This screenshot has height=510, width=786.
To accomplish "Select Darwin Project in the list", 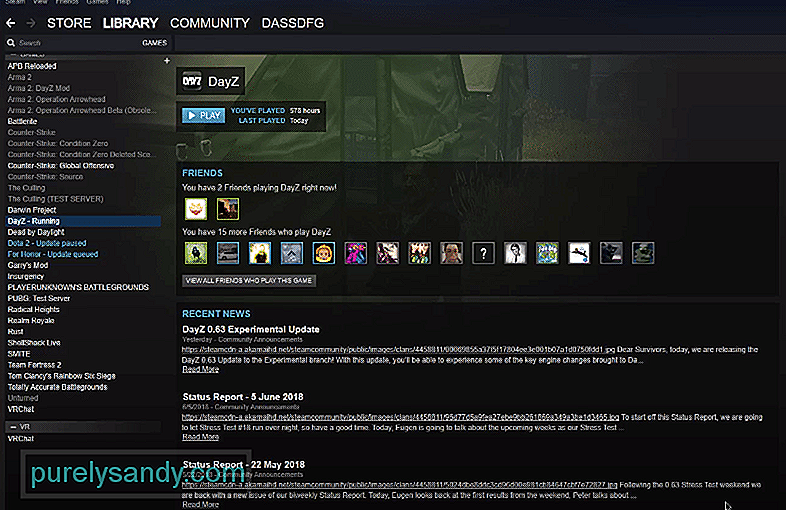I will [x=32, y=210].
